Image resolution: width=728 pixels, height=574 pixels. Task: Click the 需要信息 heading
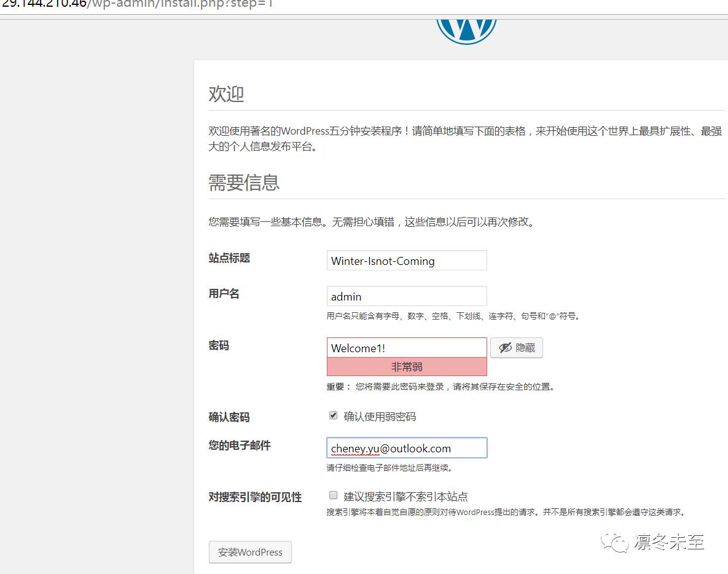pyautogui.click(x=244, y=183)
